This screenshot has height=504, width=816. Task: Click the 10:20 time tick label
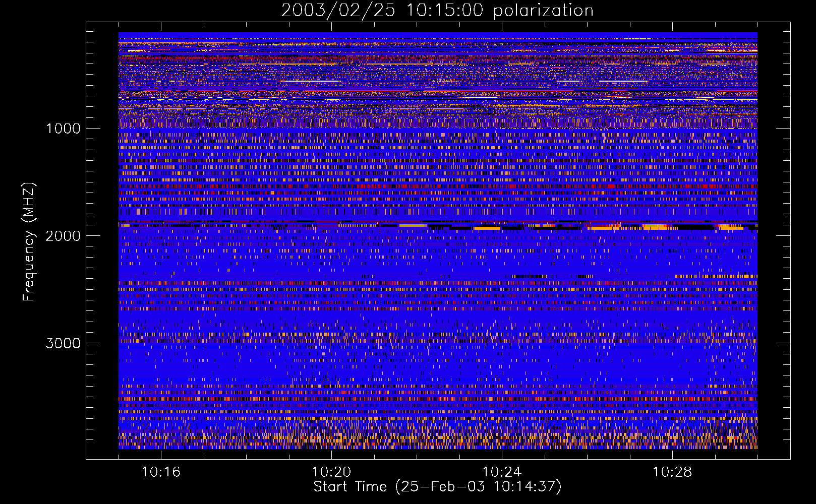(331, 472)
